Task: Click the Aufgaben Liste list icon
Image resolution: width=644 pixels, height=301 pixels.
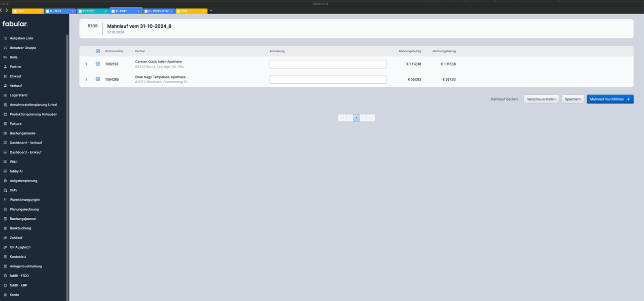Action: tap(5, 38)
